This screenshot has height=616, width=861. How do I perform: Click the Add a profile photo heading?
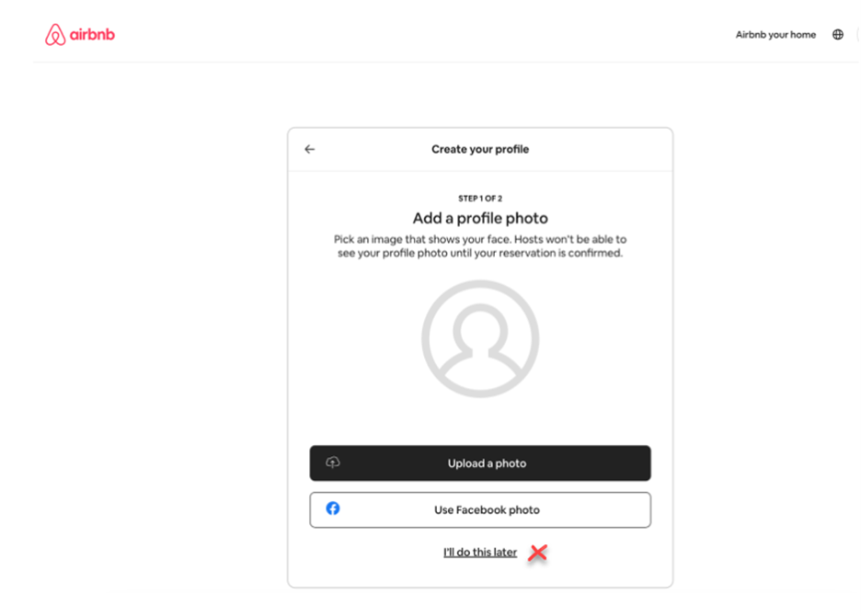coord(480,219)
